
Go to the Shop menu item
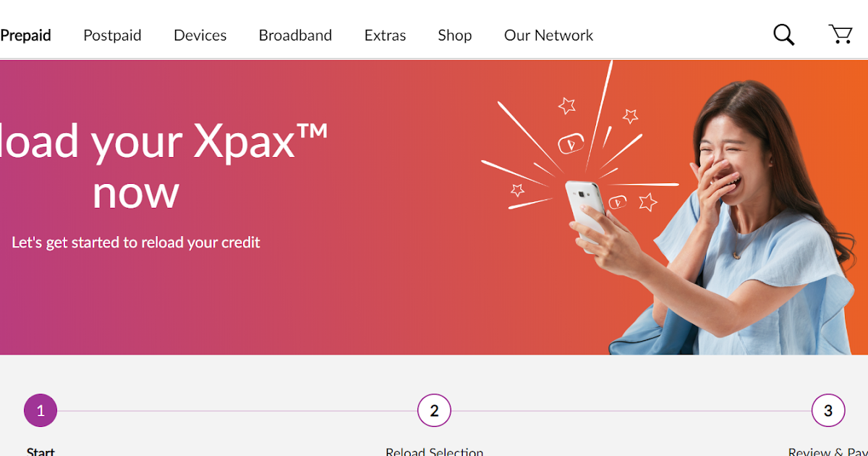click(455, 35)
